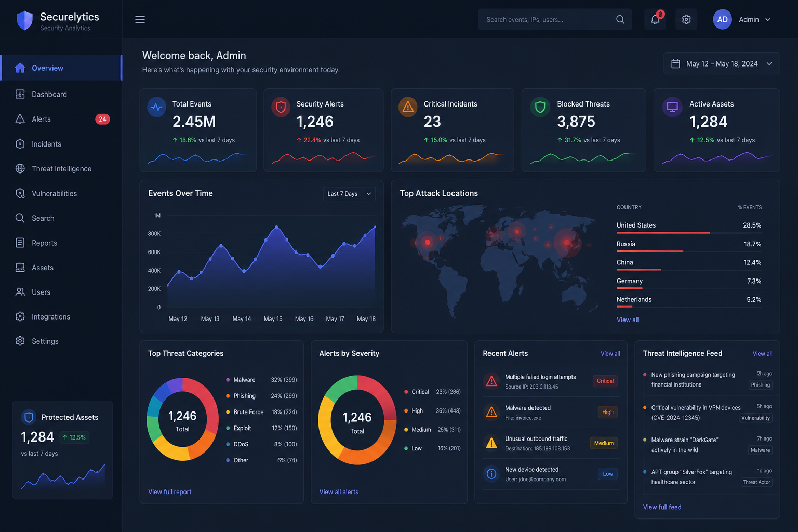Click the Phishing feed tag
The height and width of the screenshot is (532, 798).
tap(760, 385)
